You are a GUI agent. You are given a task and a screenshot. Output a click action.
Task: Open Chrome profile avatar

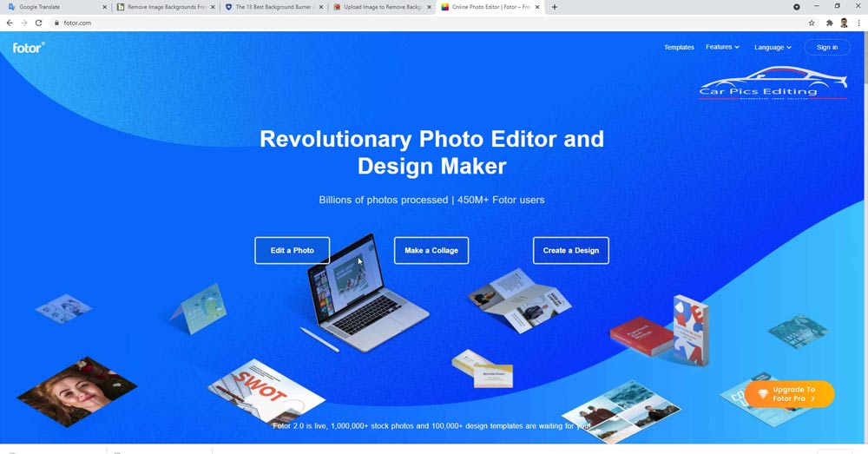(x=844, y=23)
